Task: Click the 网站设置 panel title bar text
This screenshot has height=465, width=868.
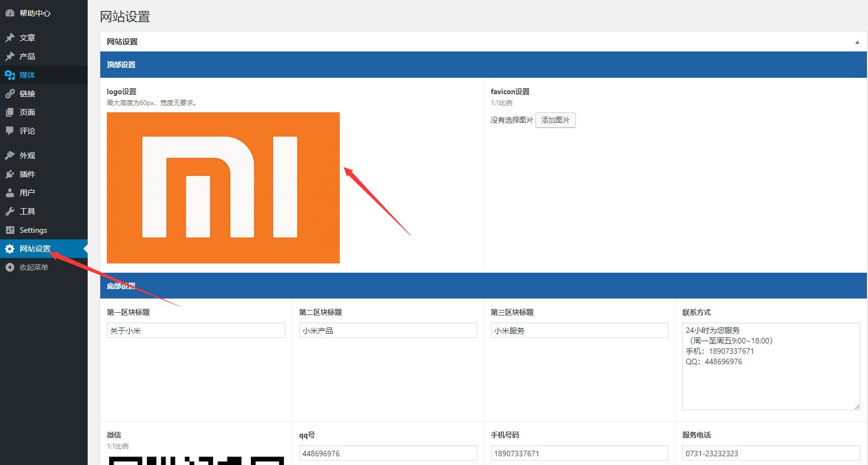Action: point(122,42)
